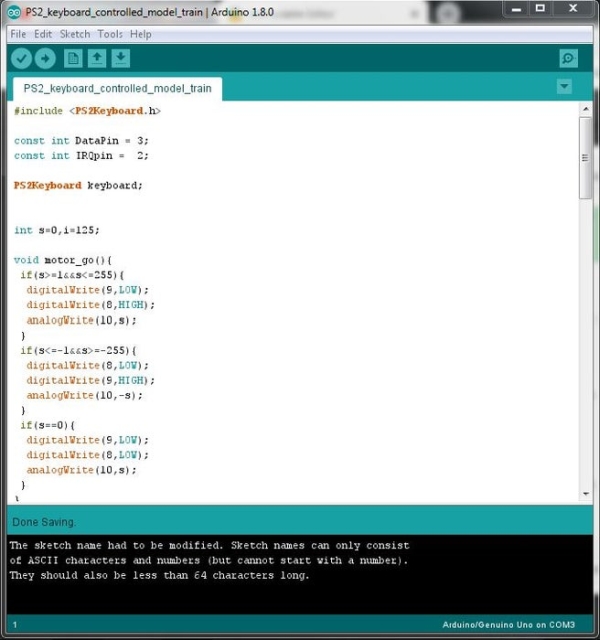Open the File menu
Viewport: 600px width, 640px height.
tap(18, 34)
